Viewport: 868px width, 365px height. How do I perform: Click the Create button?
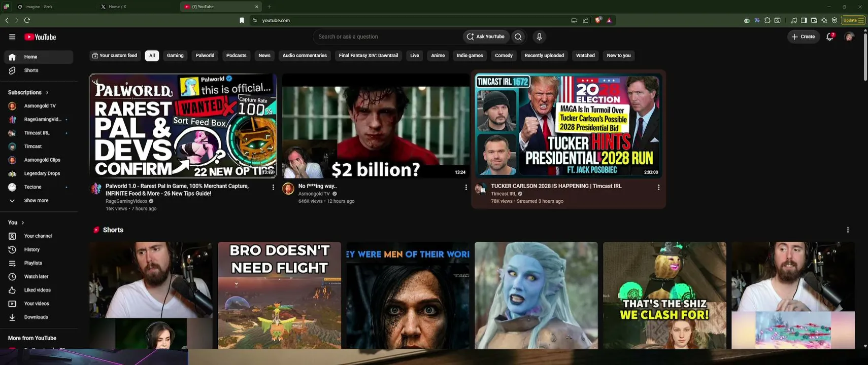pyautogui.click(x=804, y=36)
